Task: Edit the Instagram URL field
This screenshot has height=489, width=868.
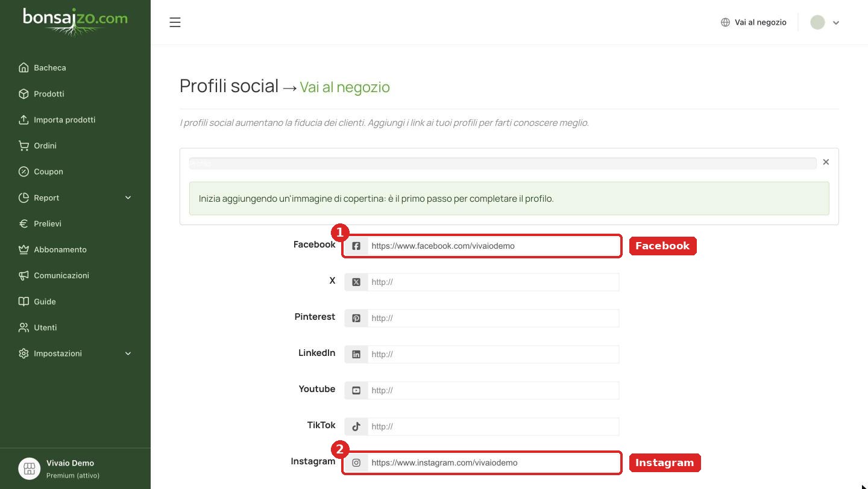Action: pyautogui.click(x=494, y=463)
